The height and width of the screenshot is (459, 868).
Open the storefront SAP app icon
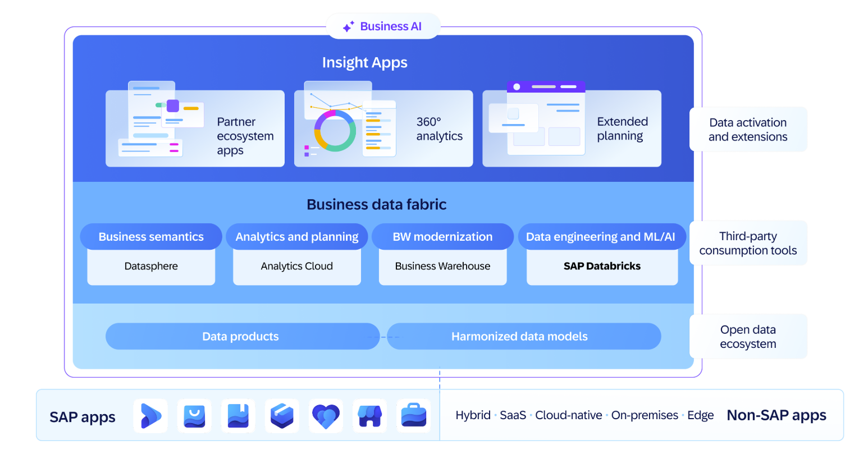pos(369,416)
